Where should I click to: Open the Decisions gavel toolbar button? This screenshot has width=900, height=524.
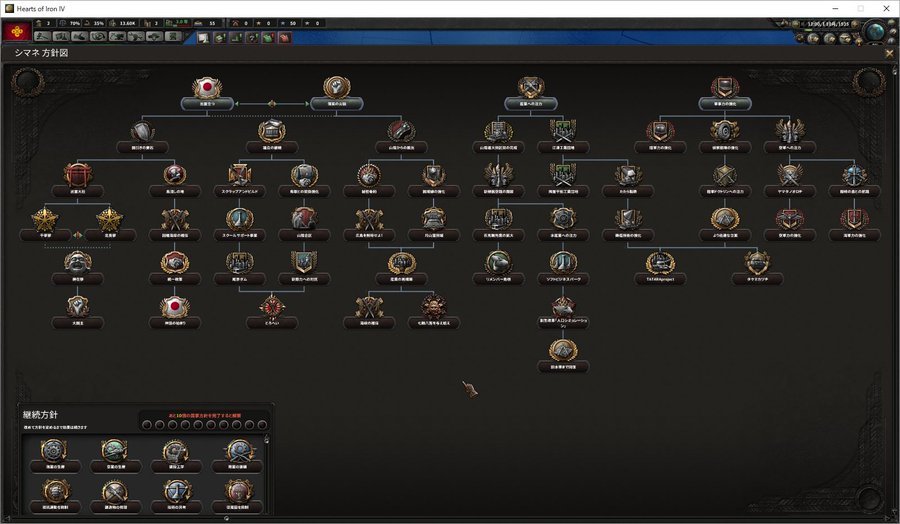coord(42,37)
